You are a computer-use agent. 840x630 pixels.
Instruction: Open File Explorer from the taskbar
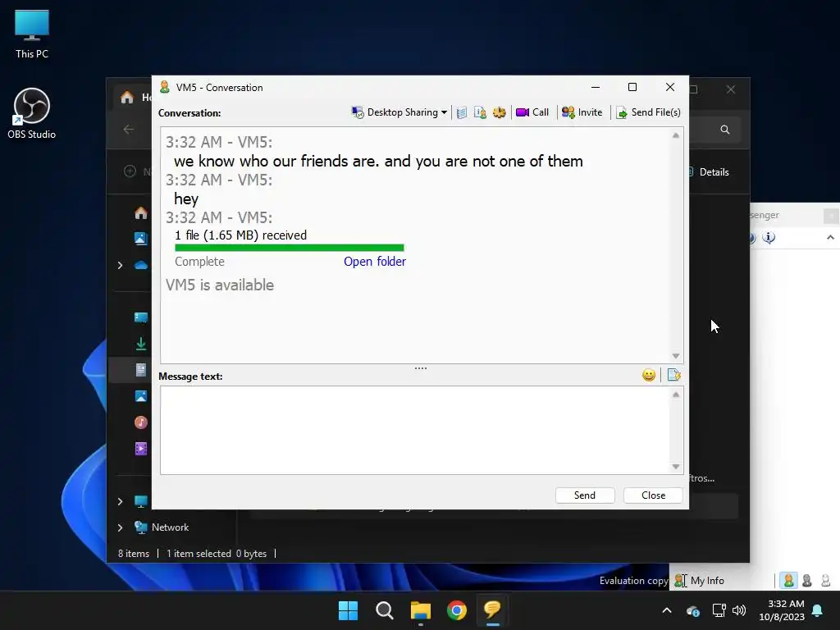click(421, 610)
